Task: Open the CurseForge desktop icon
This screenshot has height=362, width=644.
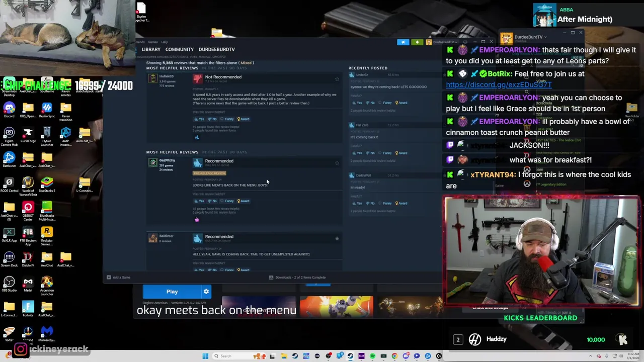Action: (x=28, y=135)
